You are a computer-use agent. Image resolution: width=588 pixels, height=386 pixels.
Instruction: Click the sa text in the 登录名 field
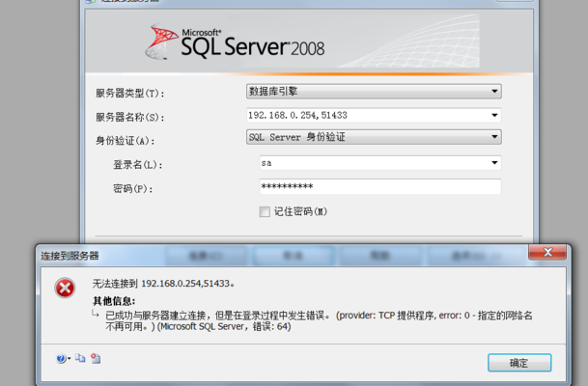pyautogui.click(x=266, y=163)
